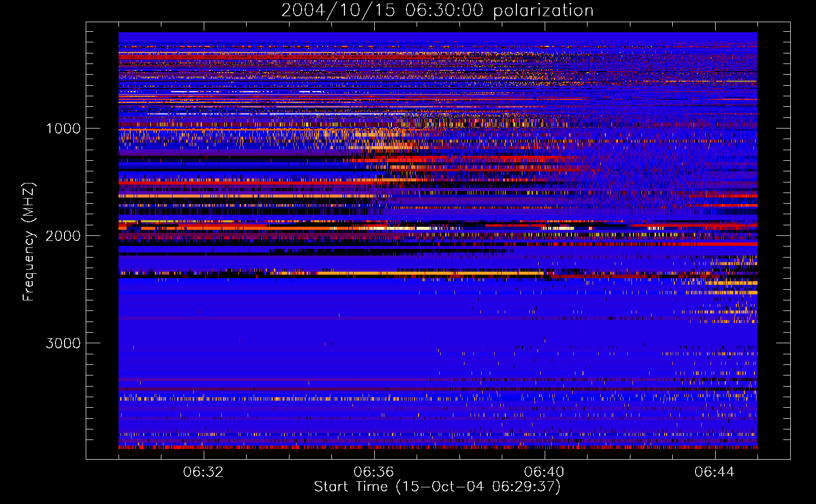This screenshot has height=504, width=816.
Task: Click the 1000 frequency tick label
Action: (63, 128)
